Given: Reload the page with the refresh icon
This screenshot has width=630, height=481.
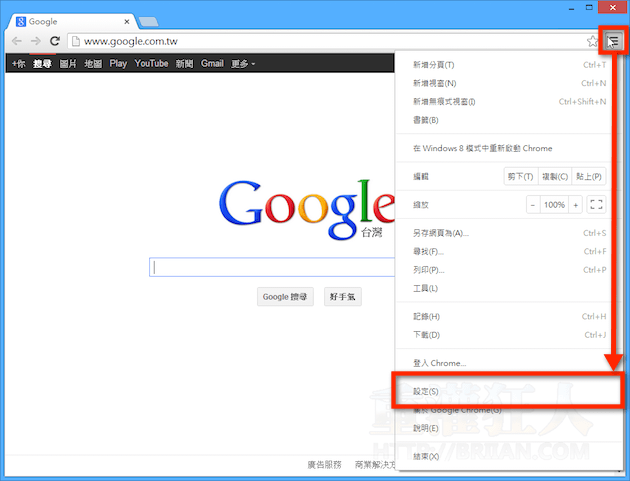Looking at the screenshot, I should click(x=56, y=41).
